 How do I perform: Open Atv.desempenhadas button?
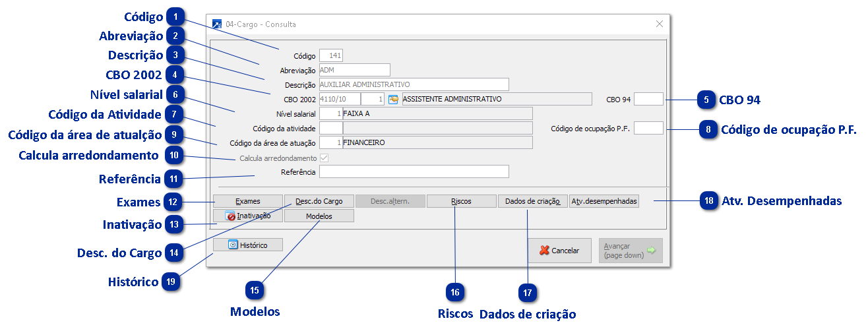click(604, 201)
